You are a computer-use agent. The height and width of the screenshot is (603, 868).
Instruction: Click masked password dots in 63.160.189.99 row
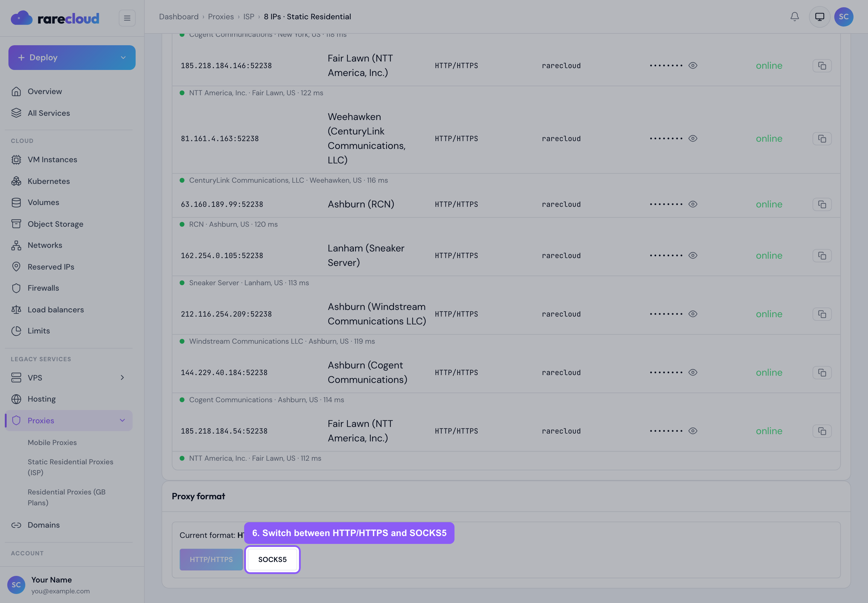click(666, 204)
